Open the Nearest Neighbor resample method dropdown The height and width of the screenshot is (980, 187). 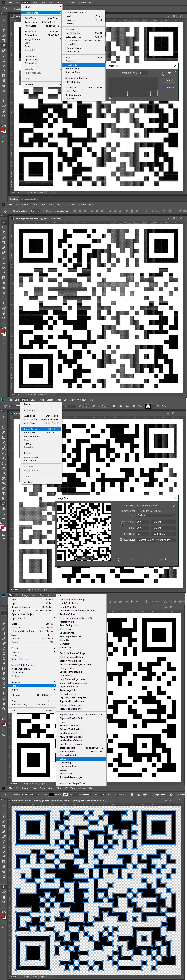coord(156,540)
